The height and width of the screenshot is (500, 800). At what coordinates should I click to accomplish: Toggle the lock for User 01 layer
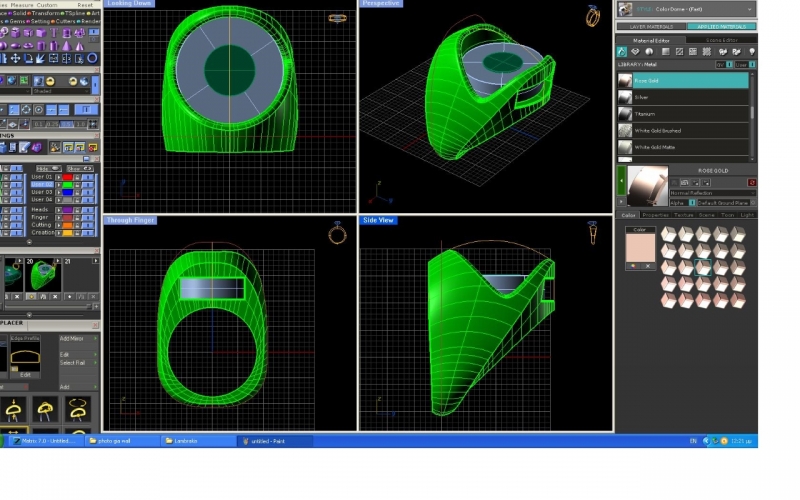coord(77,177)
